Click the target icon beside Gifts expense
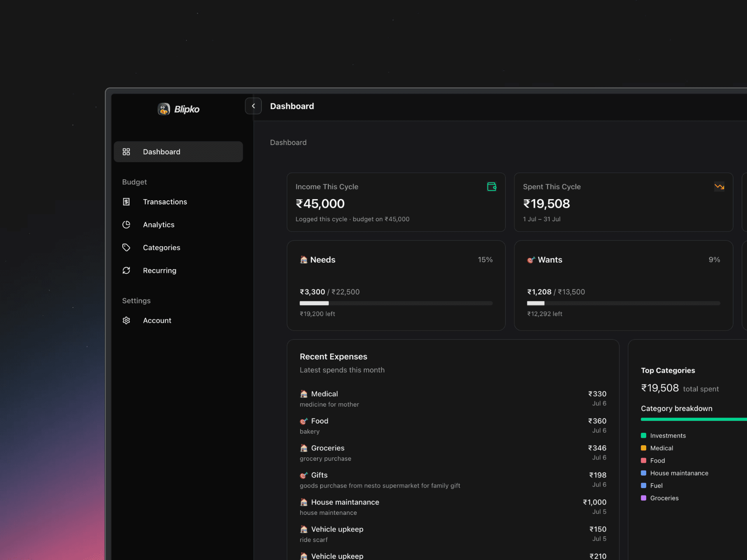 pyautogui.click(x=304, y=475)
